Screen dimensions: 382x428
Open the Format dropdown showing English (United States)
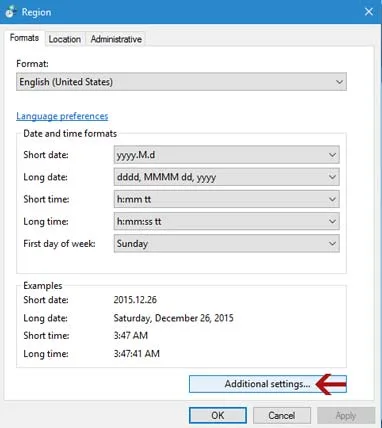(x=181, y=82)
